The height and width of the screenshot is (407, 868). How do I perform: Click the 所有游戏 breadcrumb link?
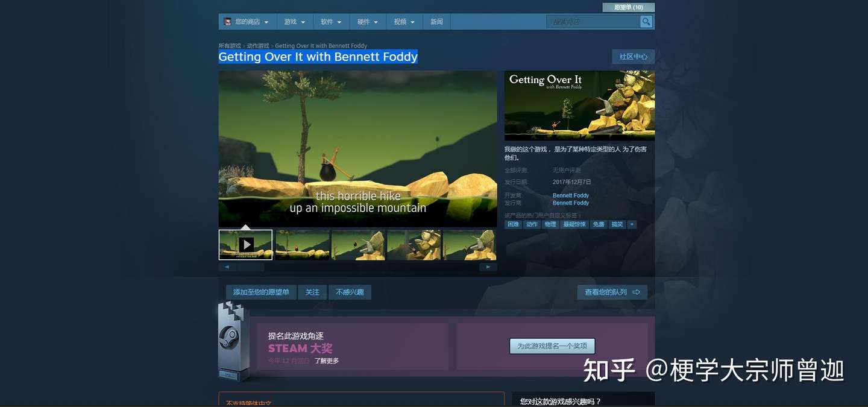pos(230,46)
